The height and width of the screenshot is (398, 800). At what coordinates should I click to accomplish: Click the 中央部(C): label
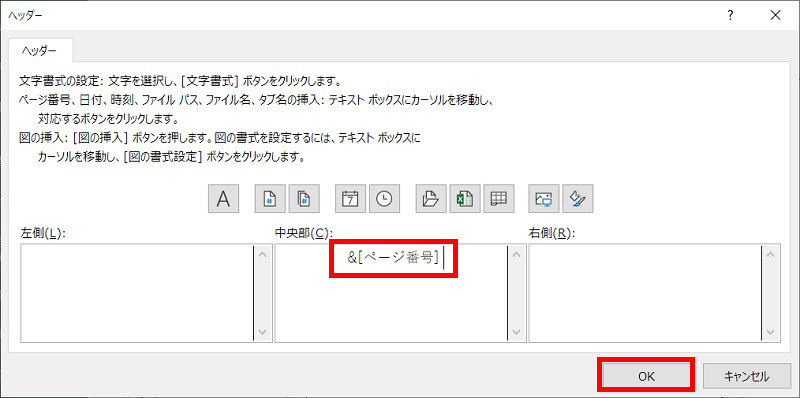[x=304, y=233]
